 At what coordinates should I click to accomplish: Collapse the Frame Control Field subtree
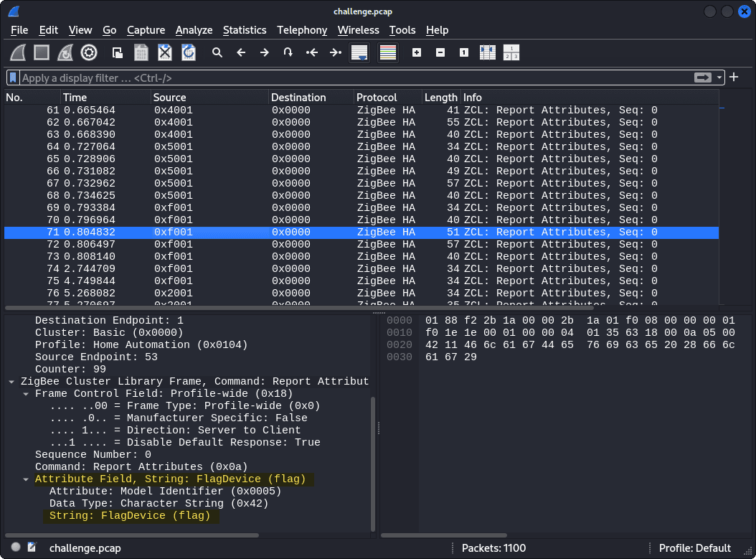coord(26,393)
